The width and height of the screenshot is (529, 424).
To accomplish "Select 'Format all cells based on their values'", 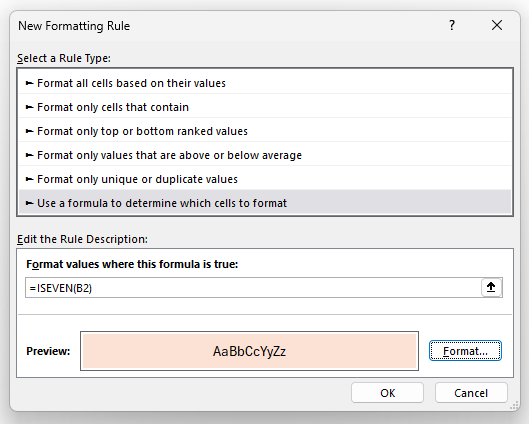I will click(265, 83).
